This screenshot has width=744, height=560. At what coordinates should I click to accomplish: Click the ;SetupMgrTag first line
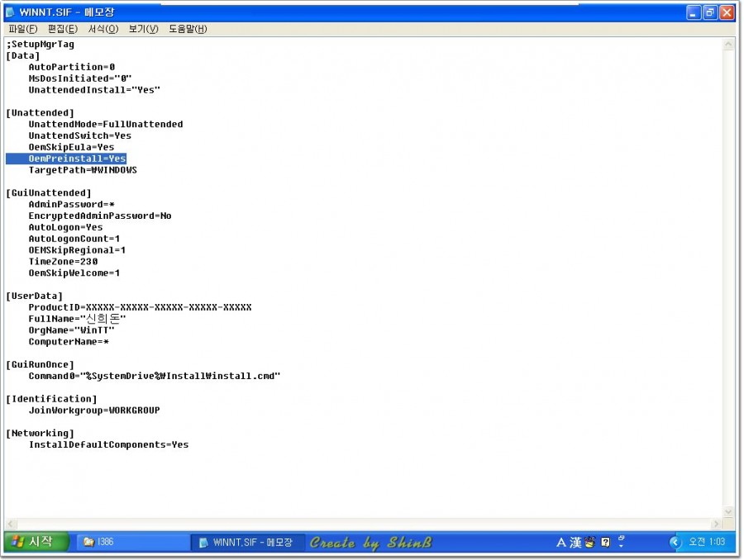tap(40, 44)
